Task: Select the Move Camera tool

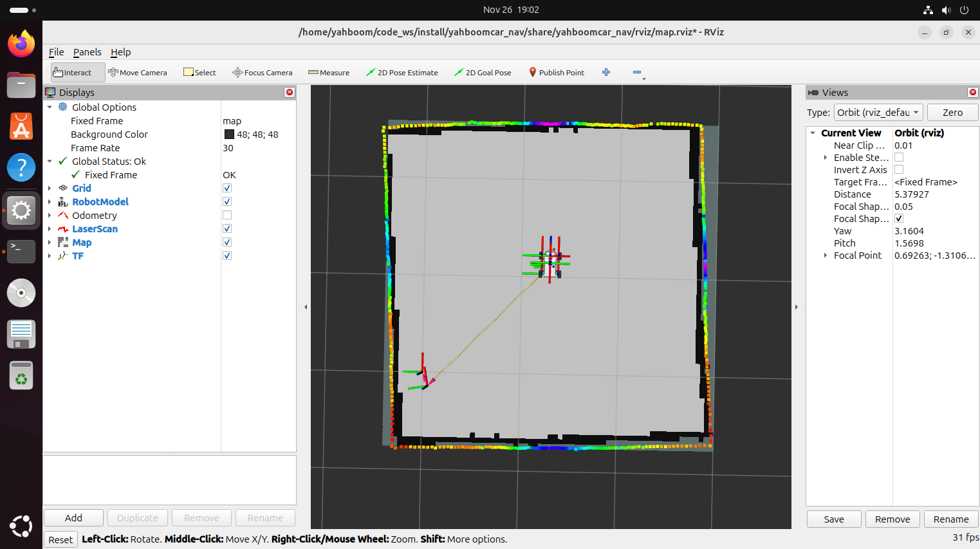Action: [138, 73]
